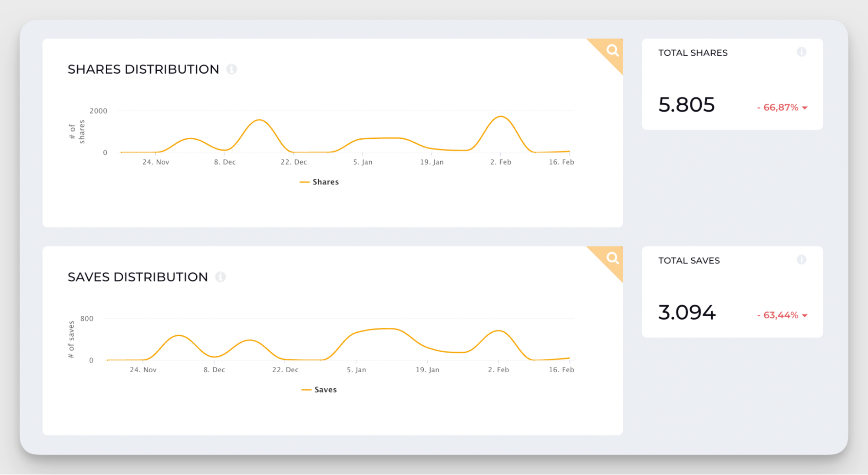Click the magnifier icon on Saves Distribution chart
The height and width of the screenshot is (475, 868).
(613, 258)
